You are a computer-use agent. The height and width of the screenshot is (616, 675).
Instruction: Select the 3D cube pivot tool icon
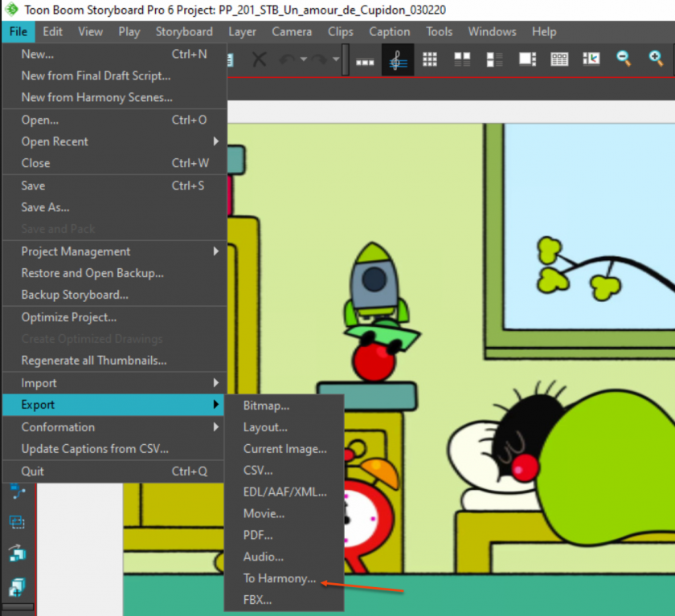tap(17, 587)
